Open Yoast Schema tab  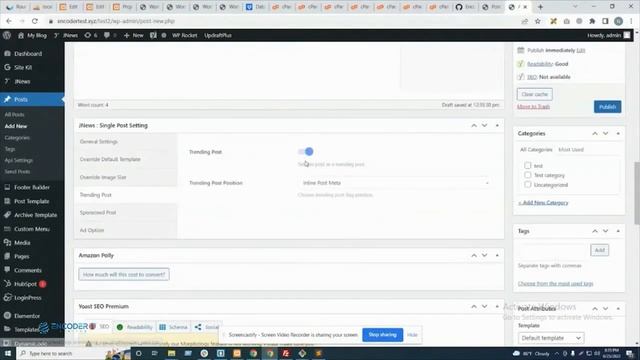point(173,327)
